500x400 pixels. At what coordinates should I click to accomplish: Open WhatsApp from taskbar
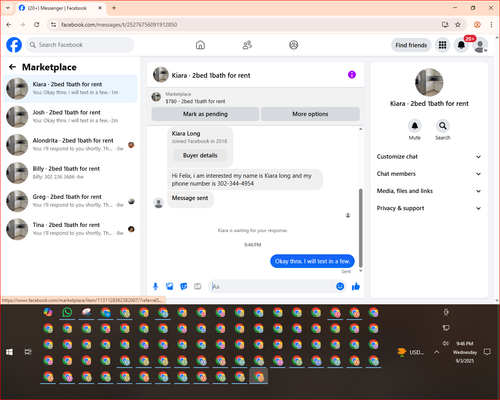tap(67, 313)
